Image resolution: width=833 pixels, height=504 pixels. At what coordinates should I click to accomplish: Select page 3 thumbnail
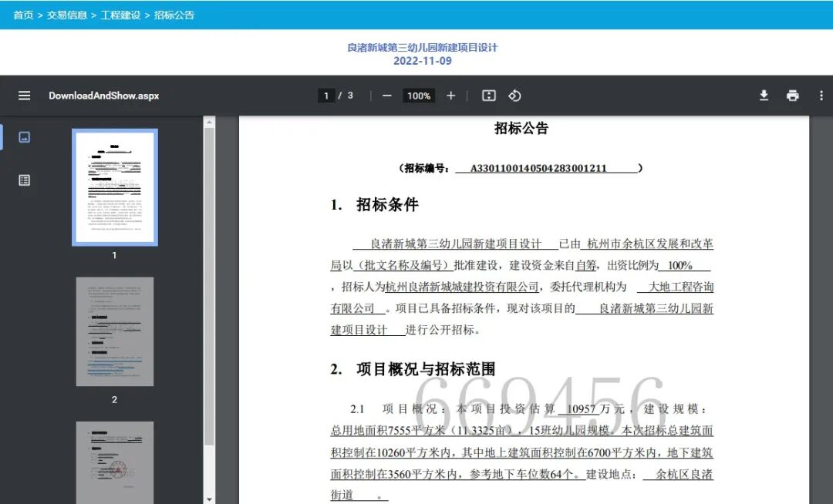click(115, 462)
